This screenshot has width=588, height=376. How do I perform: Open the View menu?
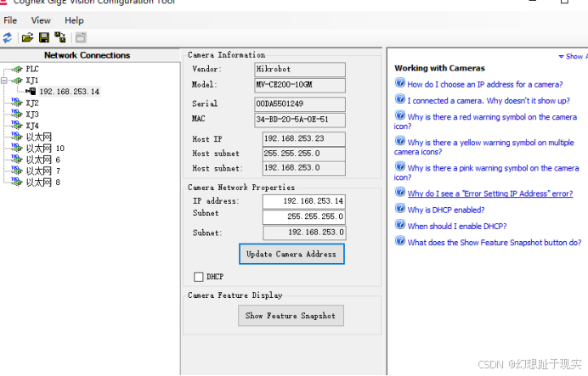coord(41,20)
